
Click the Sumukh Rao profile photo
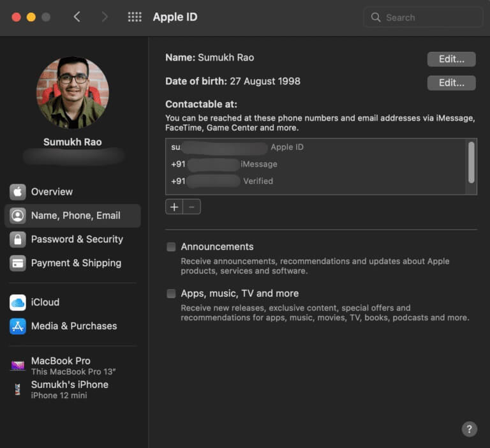73,93
